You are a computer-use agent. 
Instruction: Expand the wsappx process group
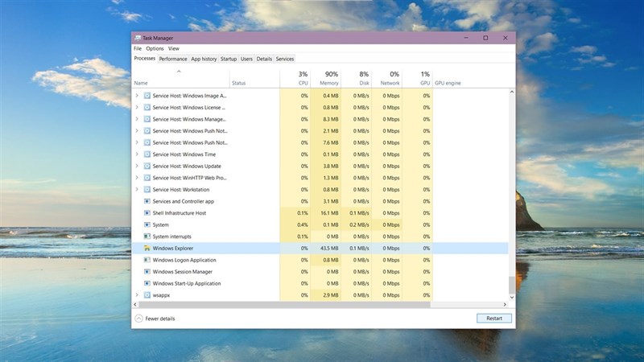pyautogui.click(x=137, y=295)
